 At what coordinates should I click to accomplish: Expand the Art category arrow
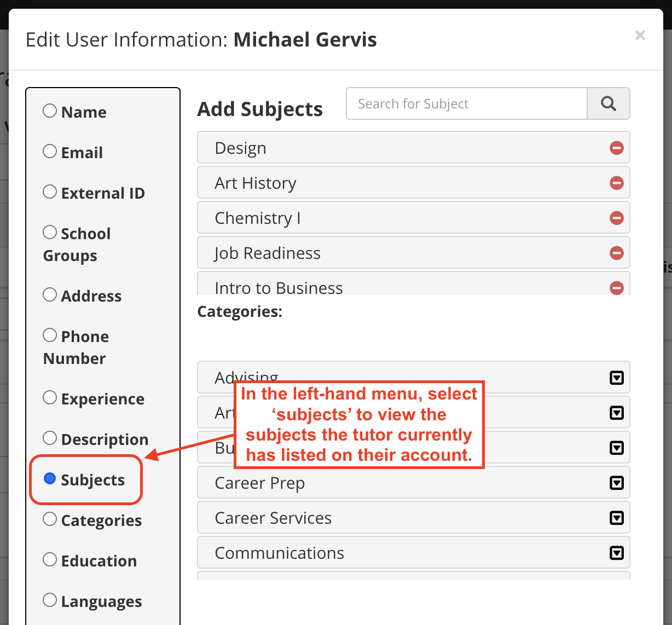tap(617, 413)
